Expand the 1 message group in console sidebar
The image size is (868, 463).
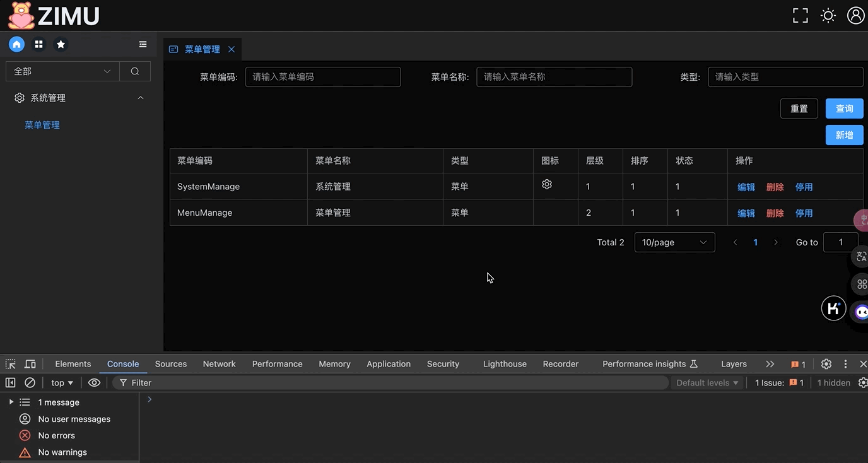[x=11, y=402]
